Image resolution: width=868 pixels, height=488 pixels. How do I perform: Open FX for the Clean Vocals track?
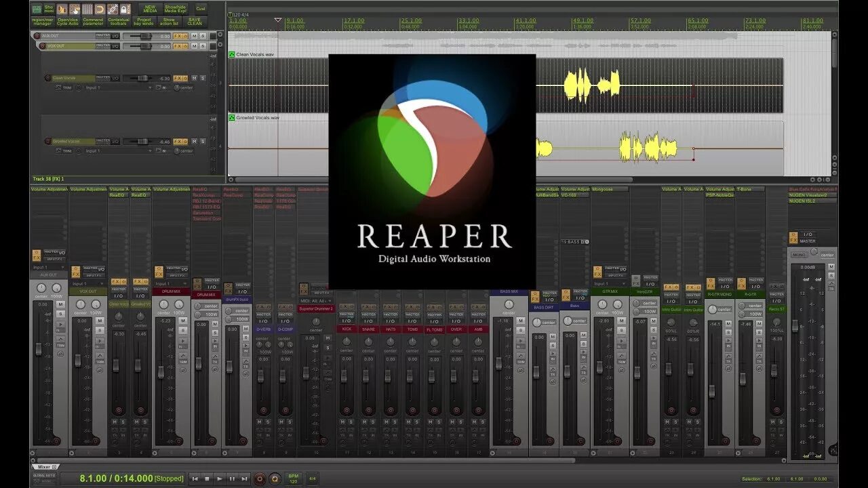click(x=177, y=78)
